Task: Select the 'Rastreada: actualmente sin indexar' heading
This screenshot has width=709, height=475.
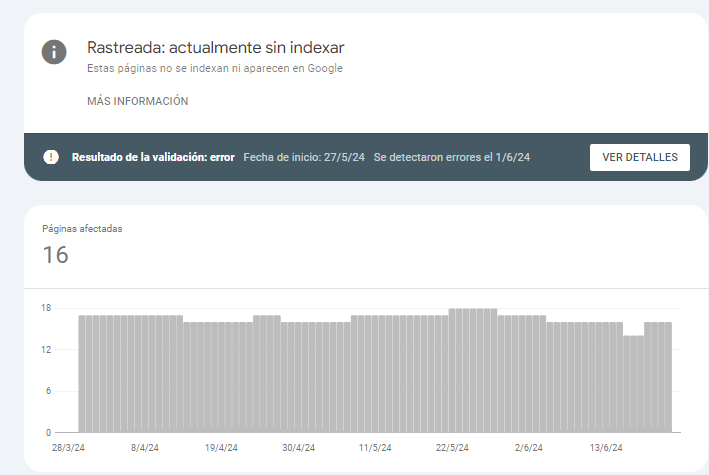Action: pos(216,48)
